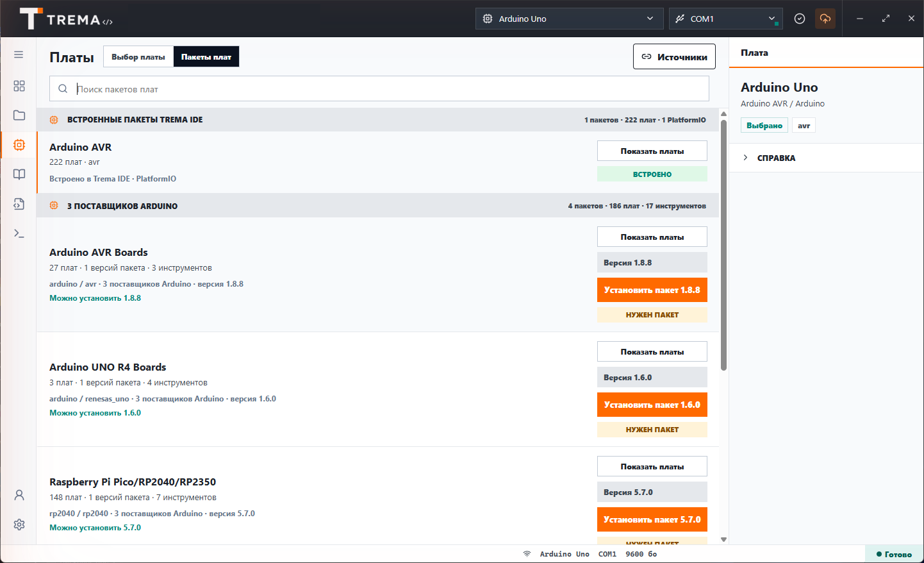
Task: Click the Raspberry Pi Pico/RP2040/RP2350 title
Action: coord(133,482)
